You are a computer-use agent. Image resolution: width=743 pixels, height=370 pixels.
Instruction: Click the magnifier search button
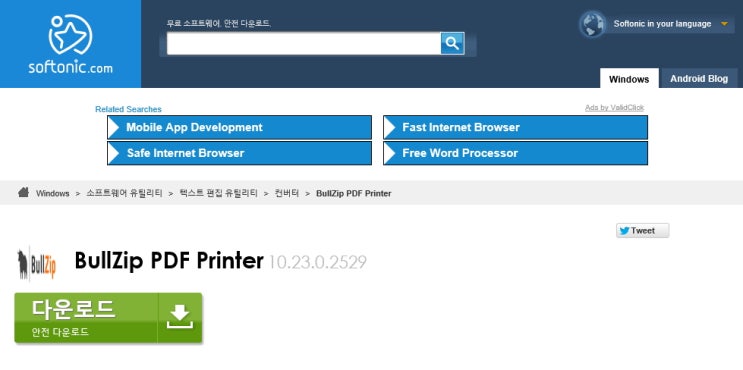[x=452, y=44]
